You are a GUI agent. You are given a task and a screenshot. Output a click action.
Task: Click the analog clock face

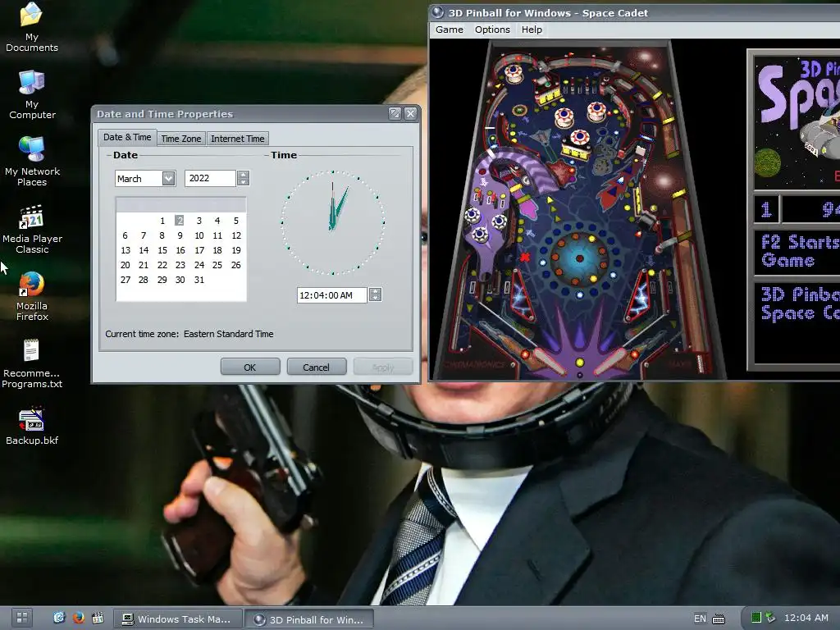[x=333, y=222]
